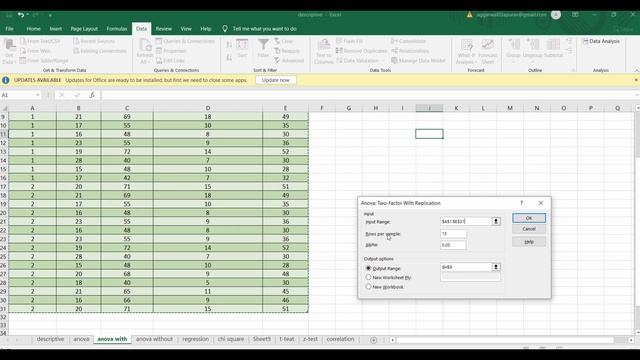Click the Alpha value field
640x360 pixels.
(x=453, y=245)
